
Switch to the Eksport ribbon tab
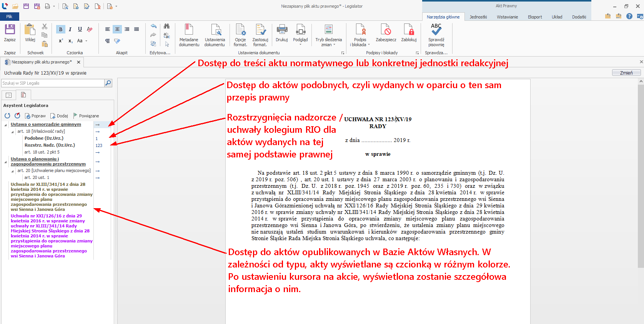[x=535, y=17]
